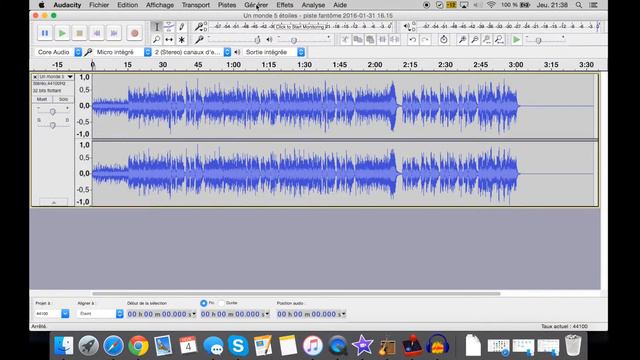Viewport: 640px width, 360px height.
Task: Open the Transport menu
Action: coord(196,5)
